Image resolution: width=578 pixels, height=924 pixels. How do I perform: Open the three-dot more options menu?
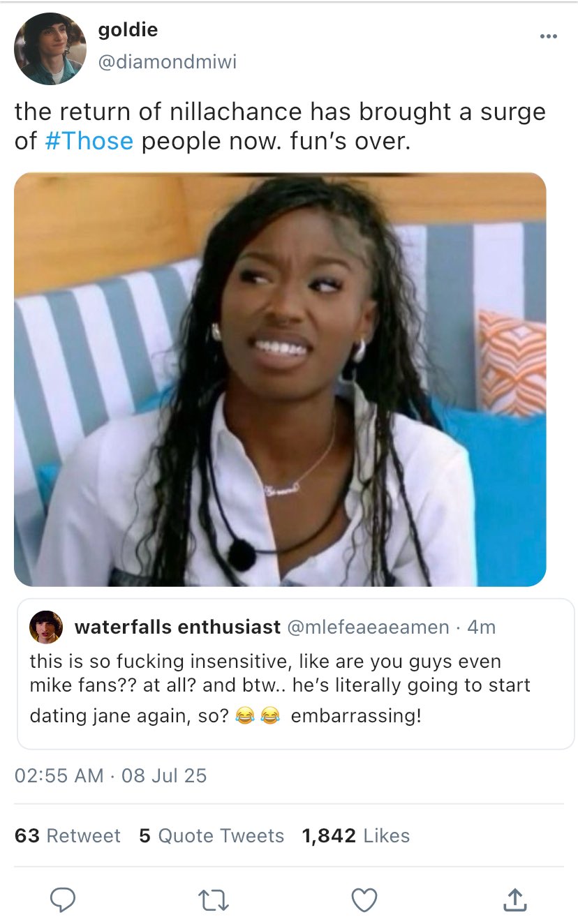coord(549,36)
